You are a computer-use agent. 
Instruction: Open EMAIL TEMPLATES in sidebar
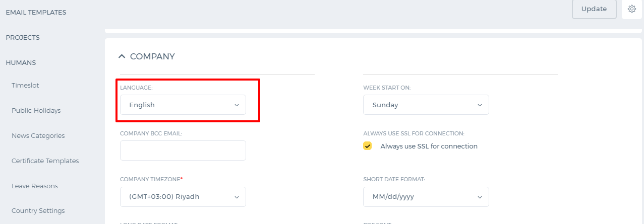[36, 12]
